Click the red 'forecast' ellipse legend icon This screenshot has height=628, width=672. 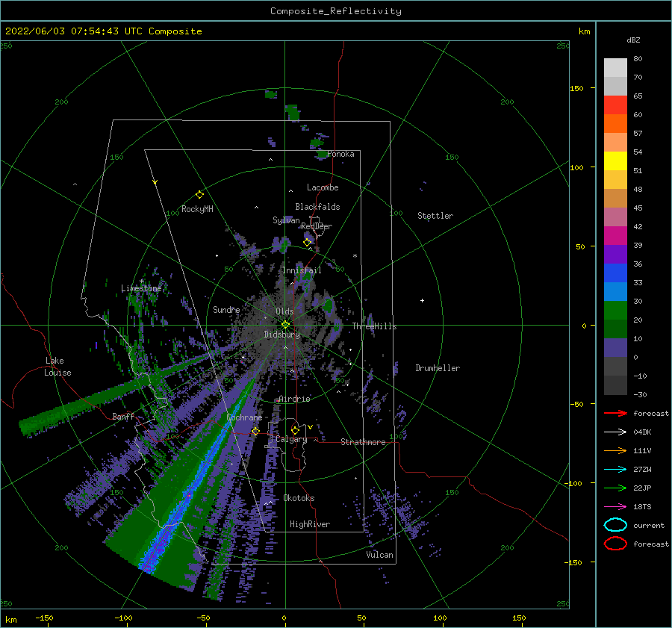click(615, 544)
